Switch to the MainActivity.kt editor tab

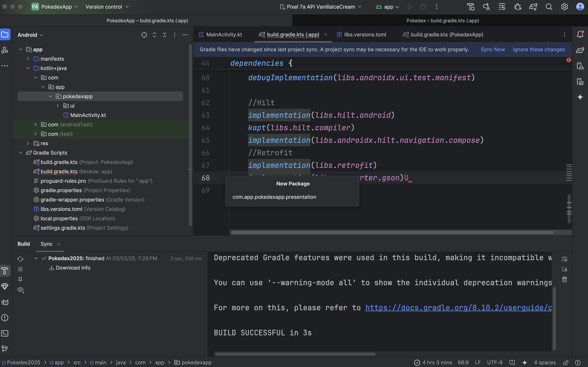click(x=224, y=34)
